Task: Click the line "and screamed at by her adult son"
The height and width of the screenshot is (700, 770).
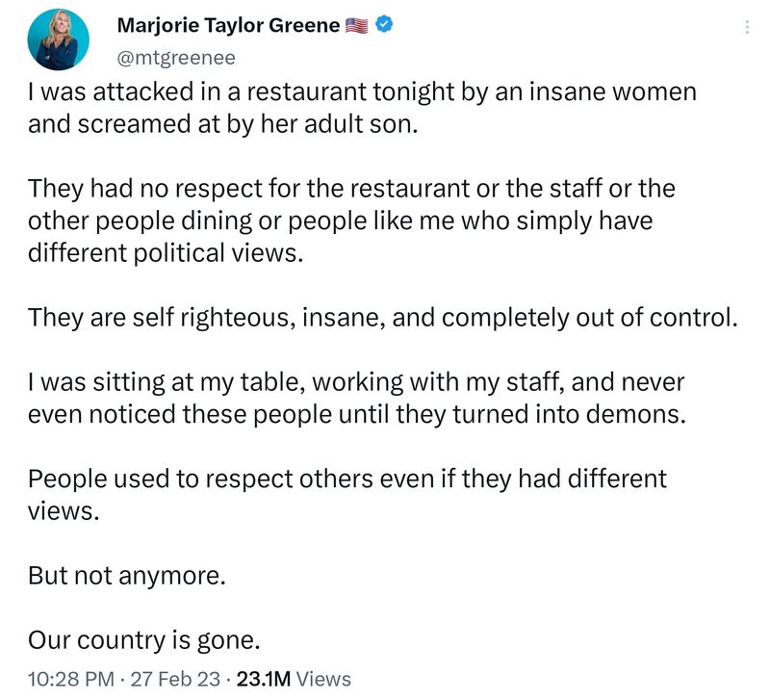Action: (223, 125)
